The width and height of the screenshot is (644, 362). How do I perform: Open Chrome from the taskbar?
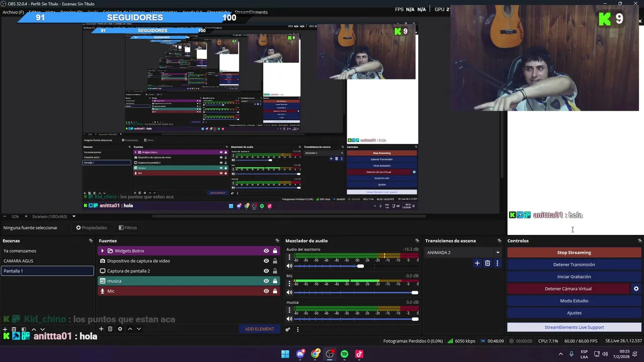pyautogui.click(x=315, y=354)
